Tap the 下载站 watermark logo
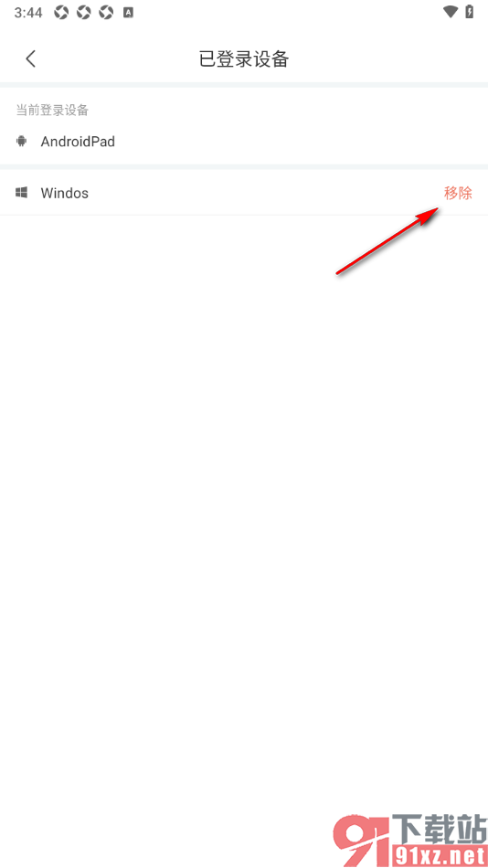Image resolution: width=488 pixels, height=868 pixels. (x=439, y=827)
